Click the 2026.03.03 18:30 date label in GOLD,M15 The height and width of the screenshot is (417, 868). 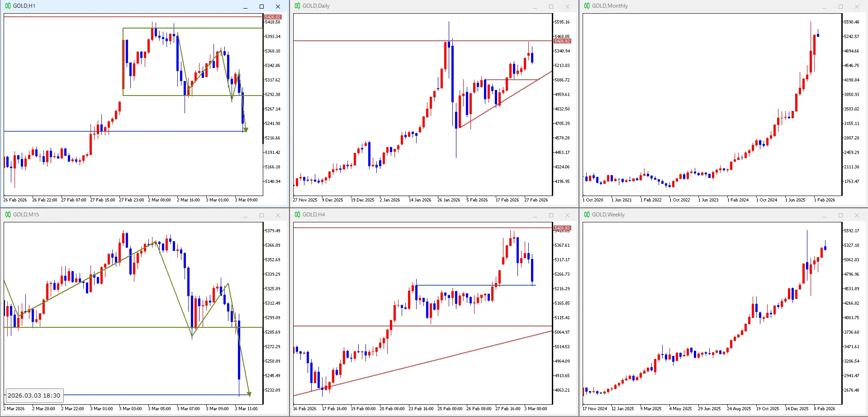click(x=34, y=396)
